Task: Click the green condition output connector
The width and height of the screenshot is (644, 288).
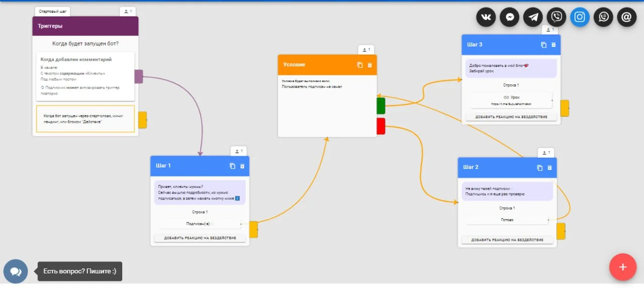Action: 381,106
